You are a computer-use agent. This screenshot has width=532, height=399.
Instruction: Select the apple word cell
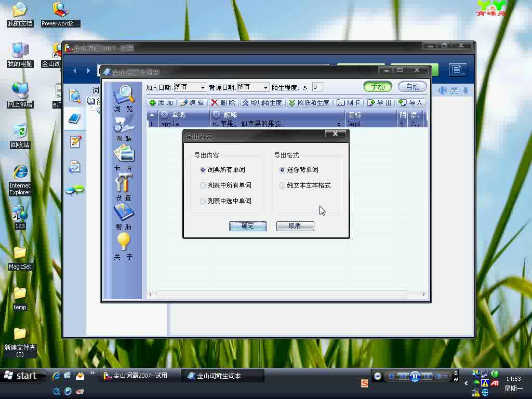(183, 124)
